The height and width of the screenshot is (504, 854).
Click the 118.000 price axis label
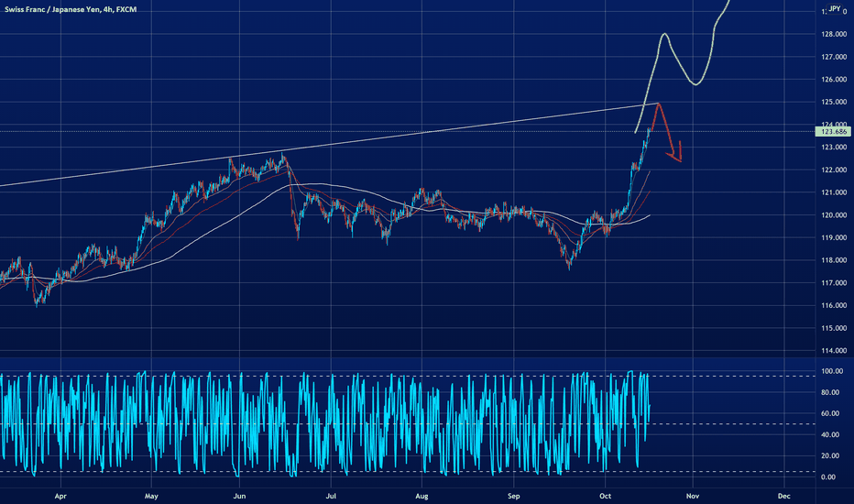pyautogui.click(x=834, y=260)
